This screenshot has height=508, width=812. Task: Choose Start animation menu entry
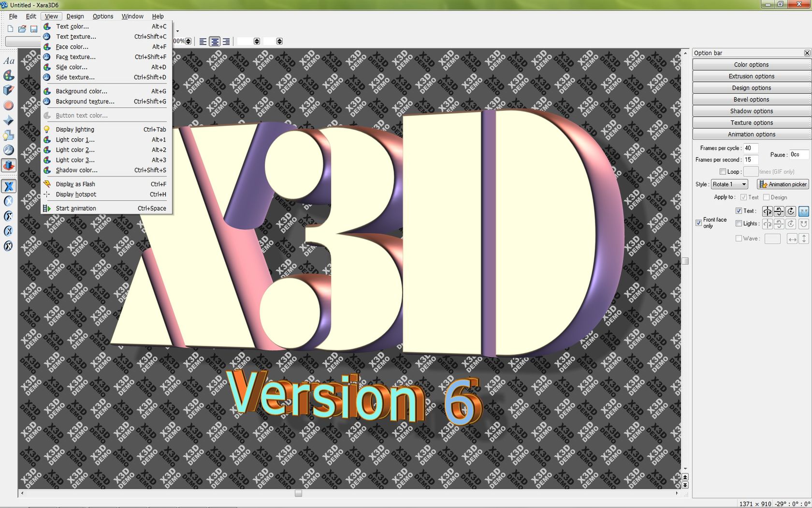106,209
